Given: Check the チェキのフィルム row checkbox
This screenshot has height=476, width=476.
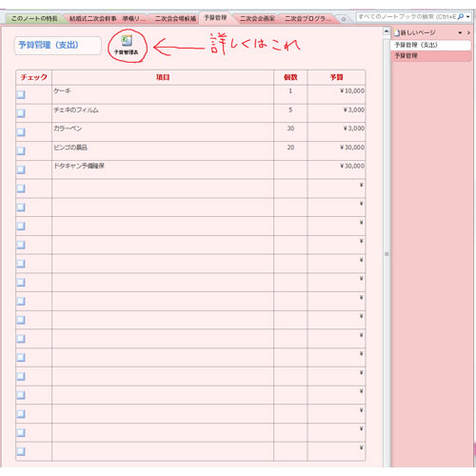Looking at the screenshot, I should (x=21, y=113).
